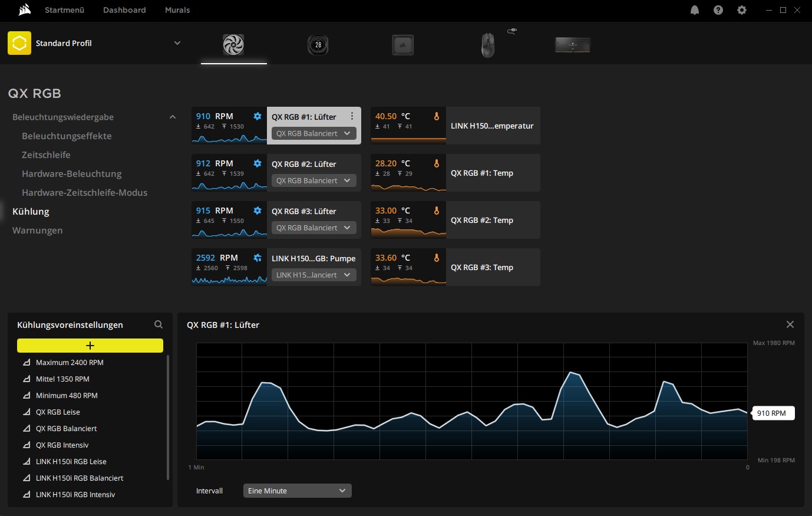Open Warnungen in the sidebar

[x=37, y=231]
